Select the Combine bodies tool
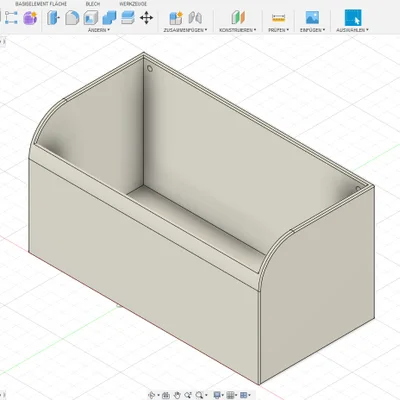Viewport: 400px width, 400px height. tap(109, 17)
